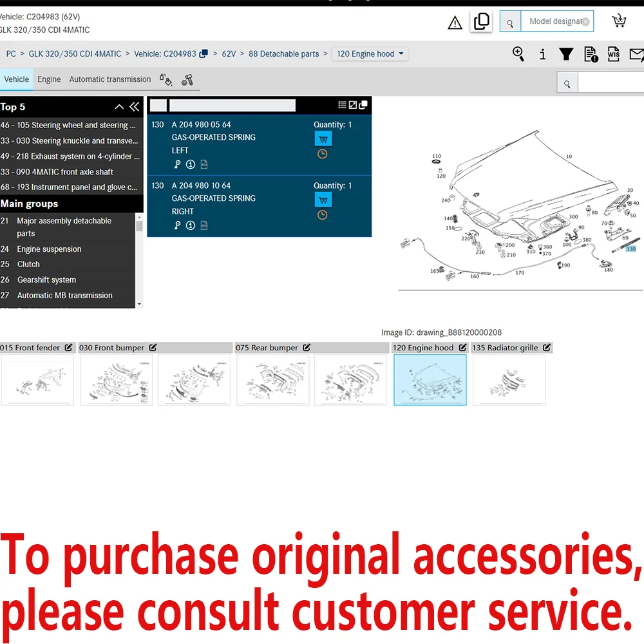Open 68 - 193 Instrument panel entry
The image size is (644, 644).
point(69,187)
